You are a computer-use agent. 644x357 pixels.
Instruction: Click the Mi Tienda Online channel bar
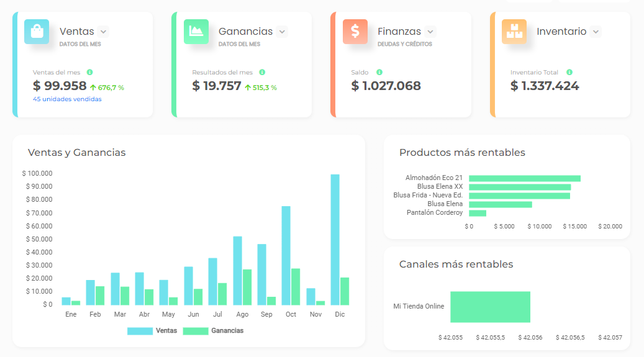(x=490, y=307)
